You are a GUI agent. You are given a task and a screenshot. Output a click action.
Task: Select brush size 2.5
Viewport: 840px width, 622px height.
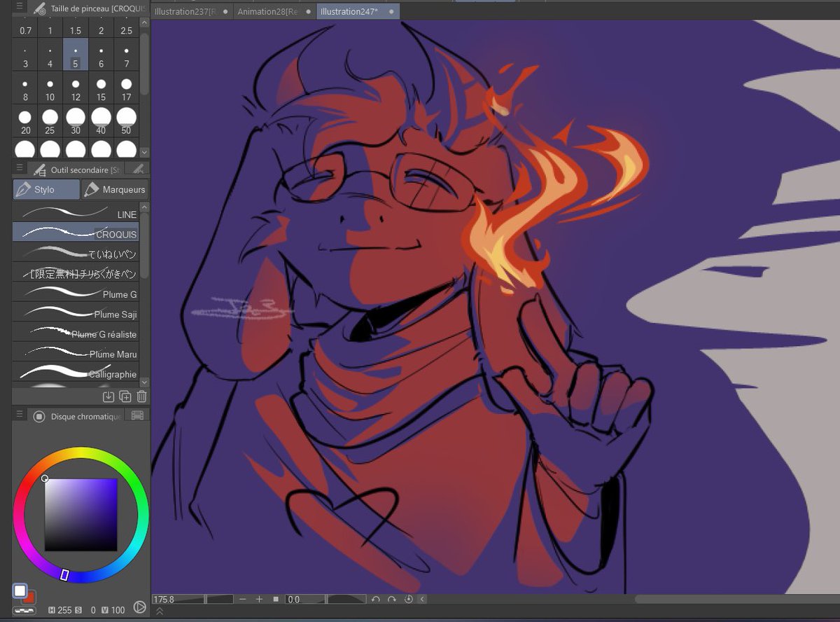(126, 28)
